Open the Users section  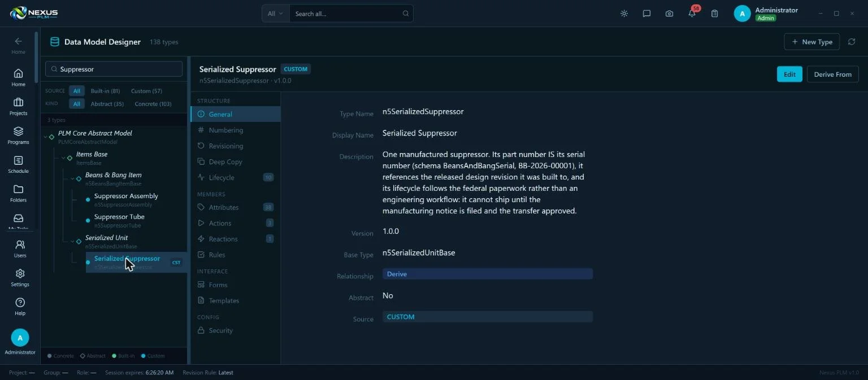coord(20,248)
